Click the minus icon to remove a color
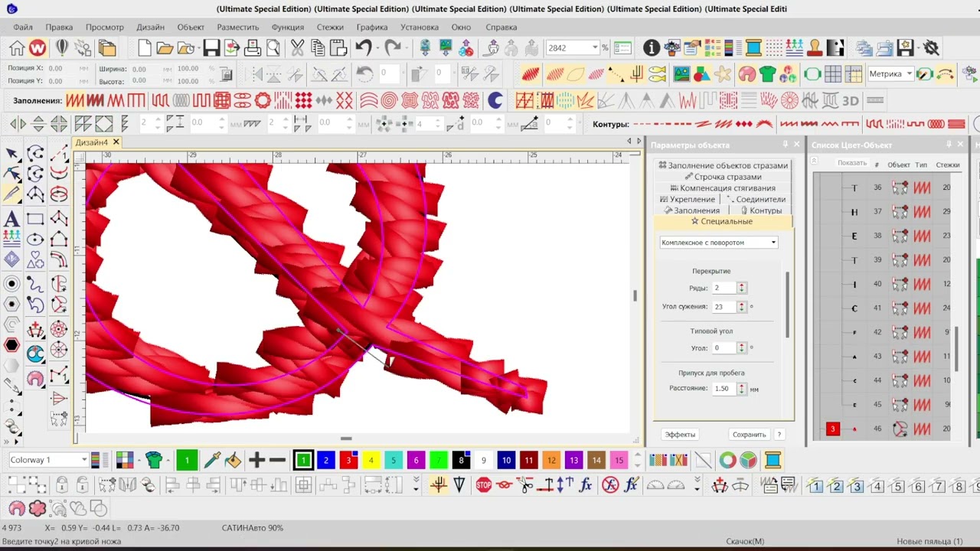 [x=277, y=460]
